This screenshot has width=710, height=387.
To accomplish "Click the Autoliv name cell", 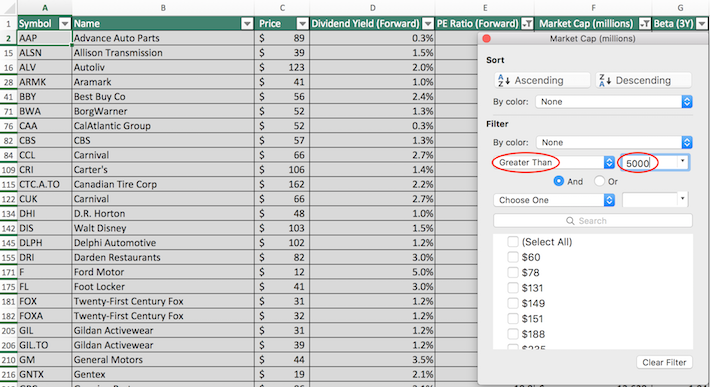I will tap(163, 67).
